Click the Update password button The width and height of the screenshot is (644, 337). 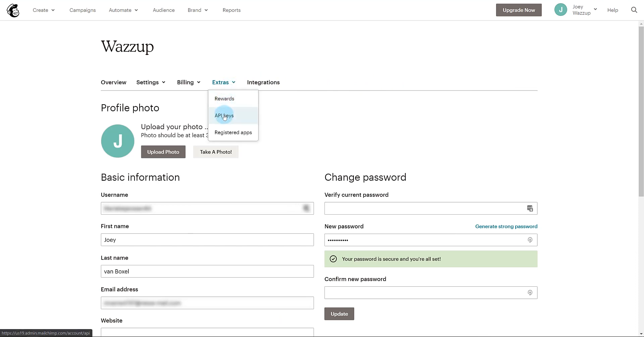[339, 314]
